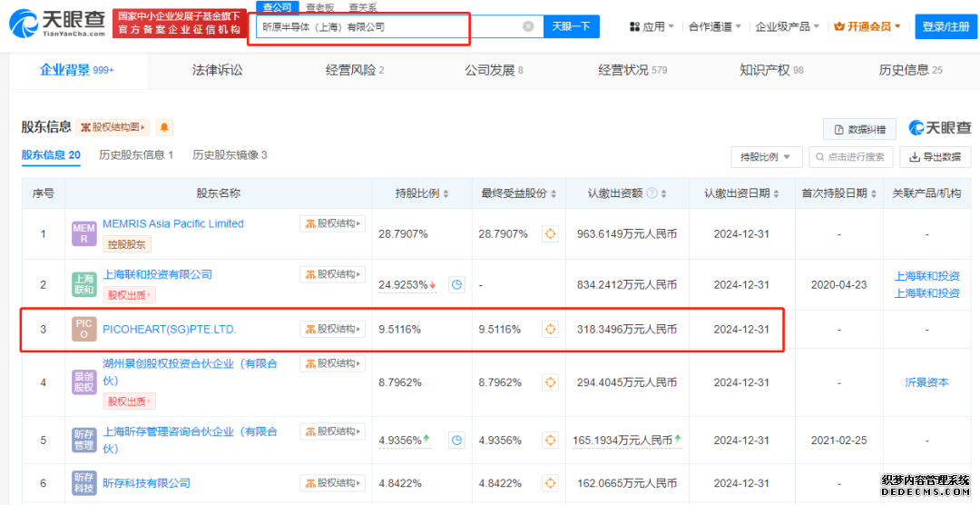The height and width of the screenshot is (505, 980).
Task: Open 开通会员 dropdown
Action: pos(867,27)
